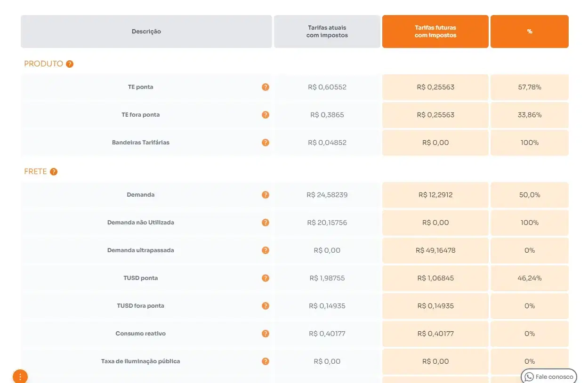Click percentage for Consumo reativo row
Viewport: 588px width, 383px height.
530,334
